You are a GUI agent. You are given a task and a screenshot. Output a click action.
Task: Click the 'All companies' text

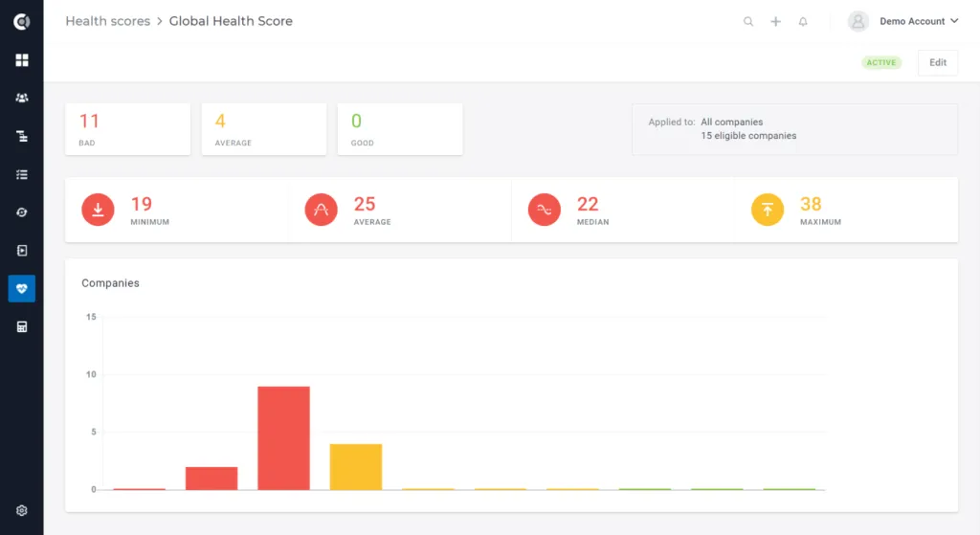point(732,122)
